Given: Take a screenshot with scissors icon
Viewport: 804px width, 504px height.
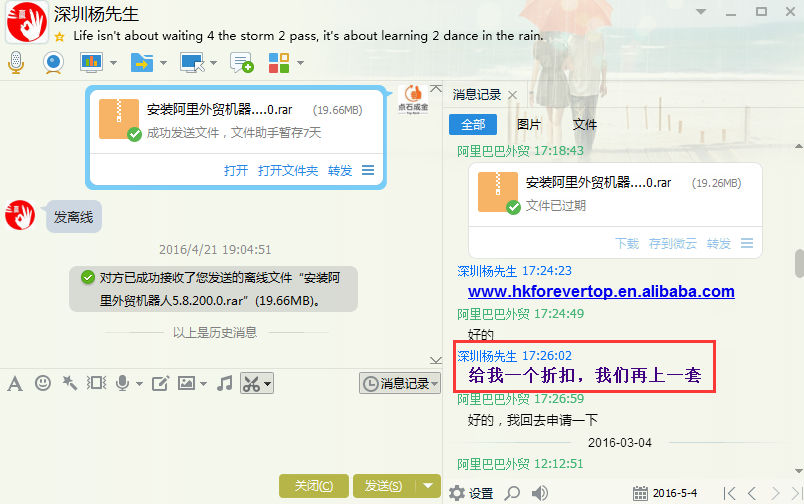Looking at the screenshot, I should tap(251, 384).
